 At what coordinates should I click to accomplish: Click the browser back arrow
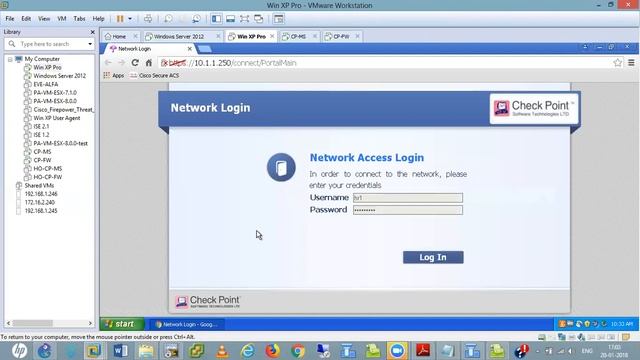(108, 63)
